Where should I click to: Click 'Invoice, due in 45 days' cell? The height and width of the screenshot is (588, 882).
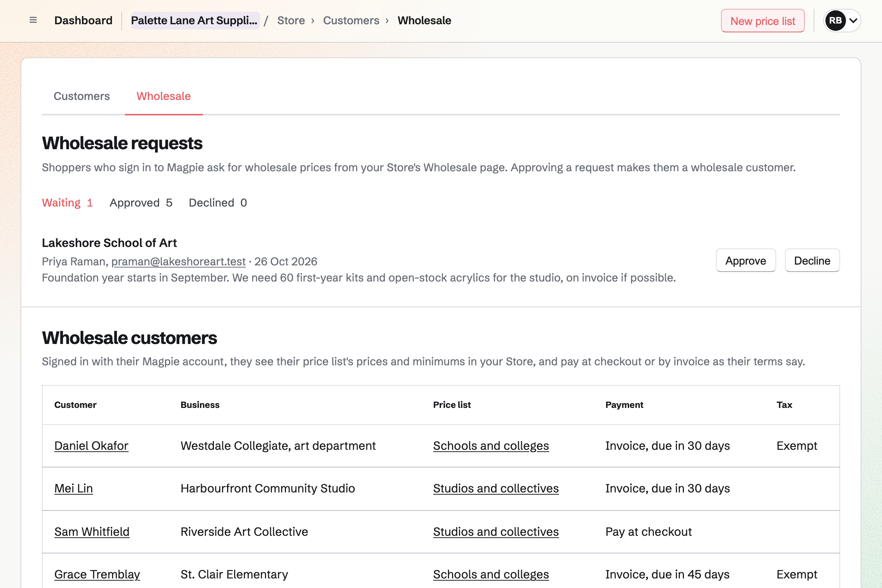tap(667, 574)
